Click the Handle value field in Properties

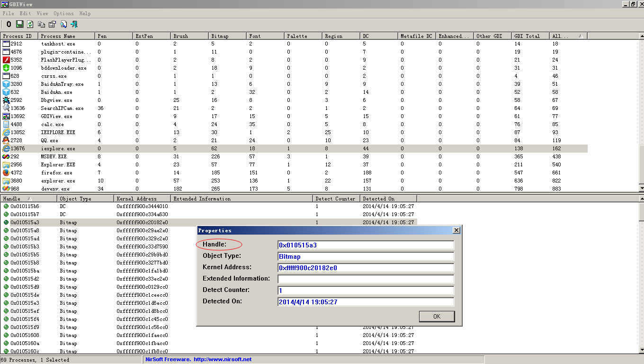click(366, 245)
